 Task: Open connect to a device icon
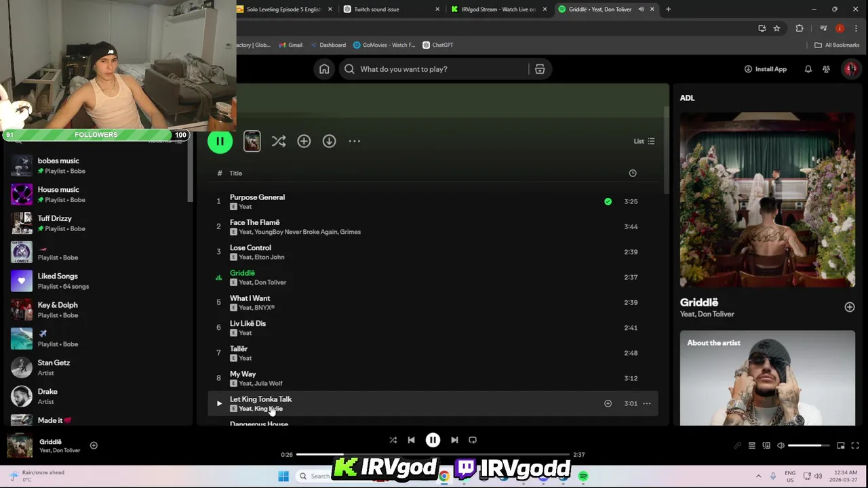(x=766, y=445)
